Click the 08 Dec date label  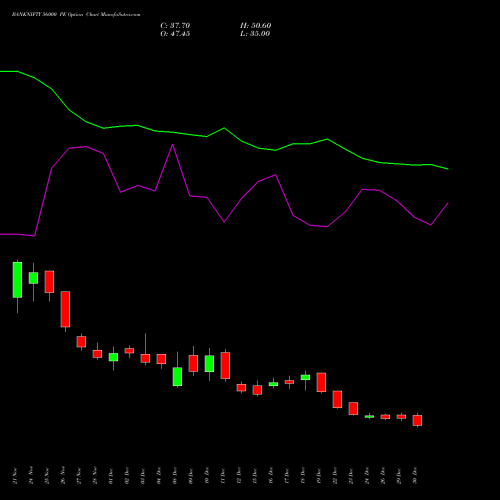point(175,476)
